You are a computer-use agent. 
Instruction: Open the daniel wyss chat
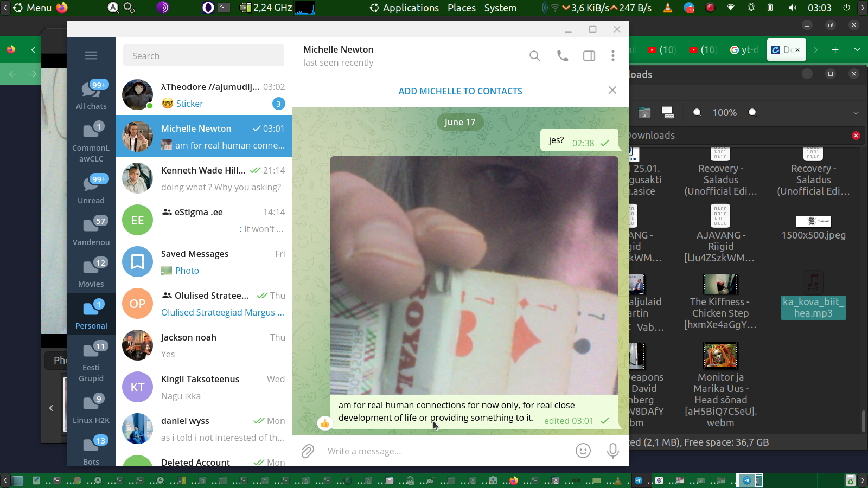pyautogui.click(x=203, y=429)
